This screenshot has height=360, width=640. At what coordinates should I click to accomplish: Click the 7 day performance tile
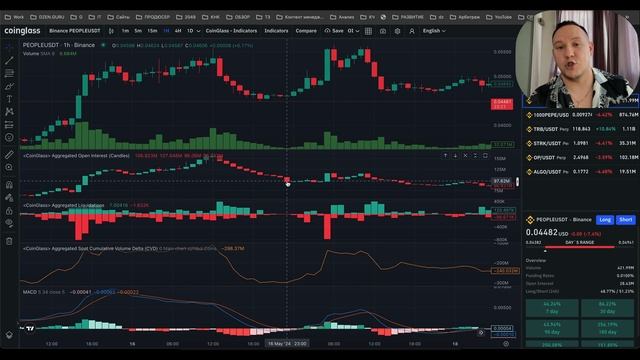[552, 308]
